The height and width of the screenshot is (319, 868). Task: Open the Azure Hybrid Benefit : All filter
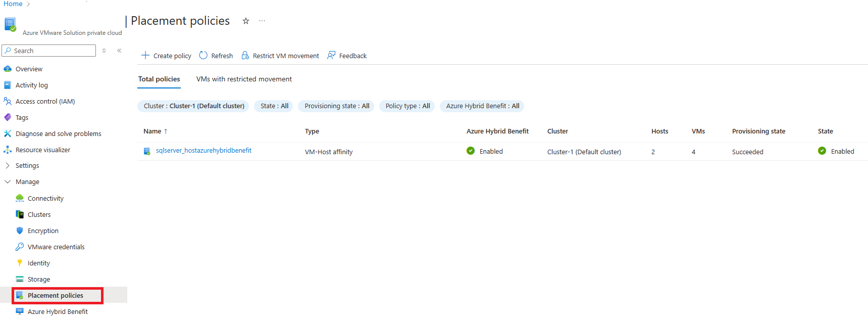[482, 106]
